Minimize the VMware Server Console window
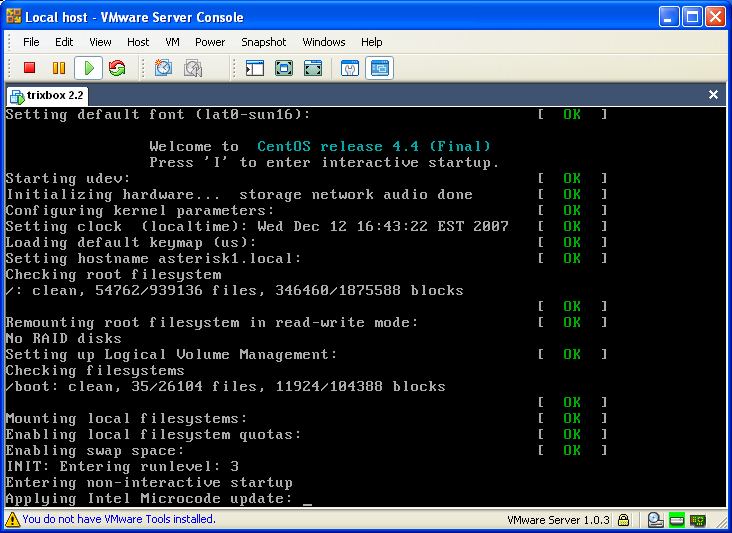Screen dimensions: 732x533 click(x=669, y=17)
